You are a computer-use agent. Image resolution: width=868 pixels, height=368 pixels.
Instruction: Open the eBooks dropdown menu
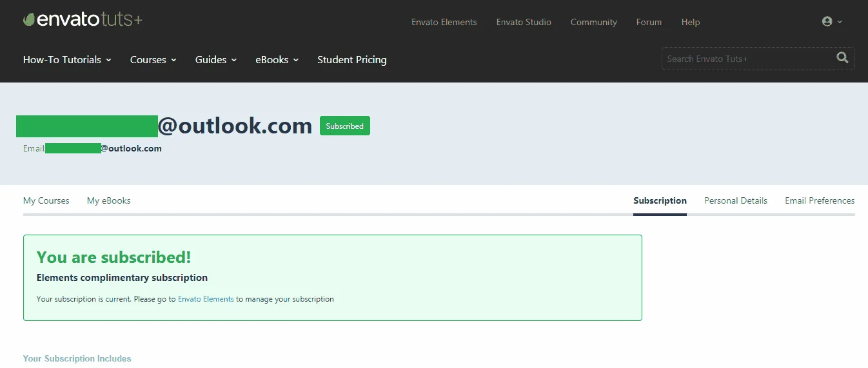[277, 59]
